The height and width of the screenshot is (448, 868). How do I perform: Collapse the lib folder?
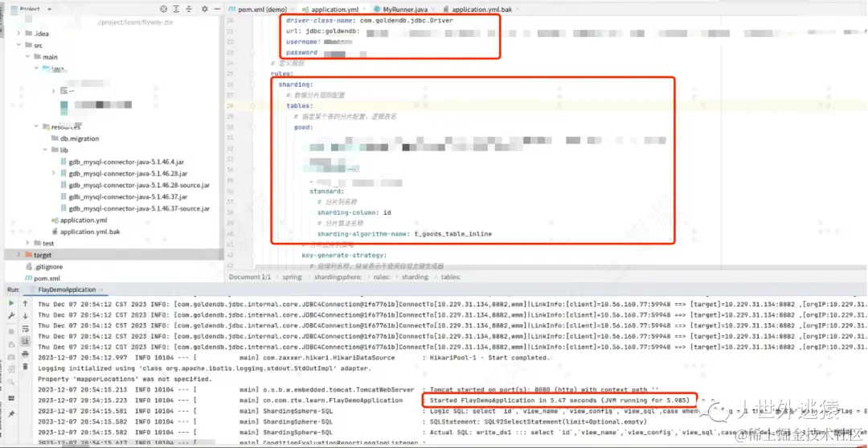(45, 150)
